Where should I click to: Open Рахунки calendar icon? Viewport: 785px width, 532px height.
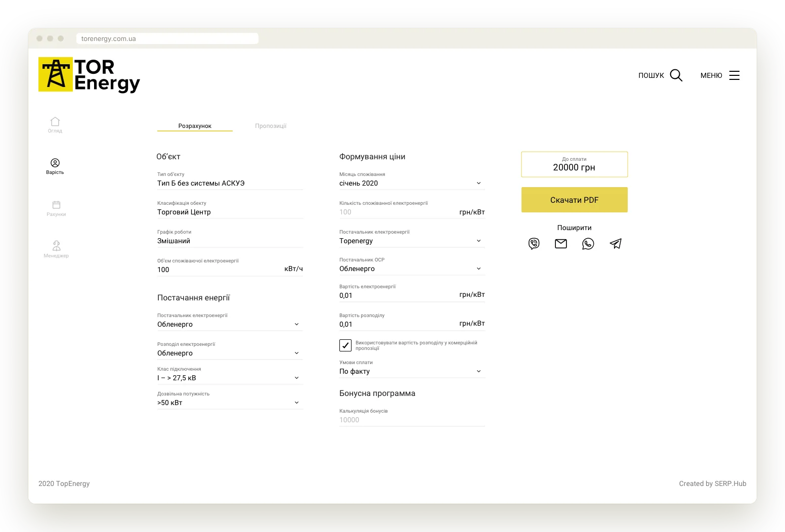point(56,205)
